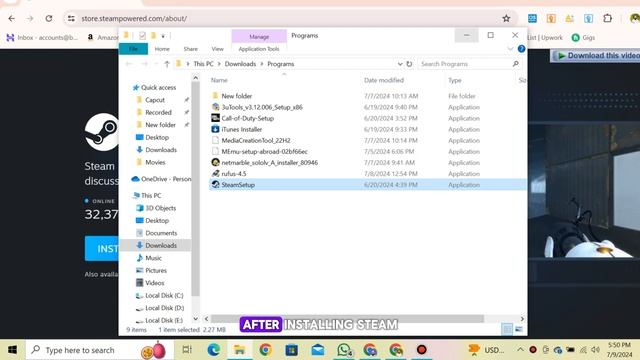The width and height of the screenshot is (640, 360).
Task: Open the File tab in Explorer
Action: coord(133,49)
